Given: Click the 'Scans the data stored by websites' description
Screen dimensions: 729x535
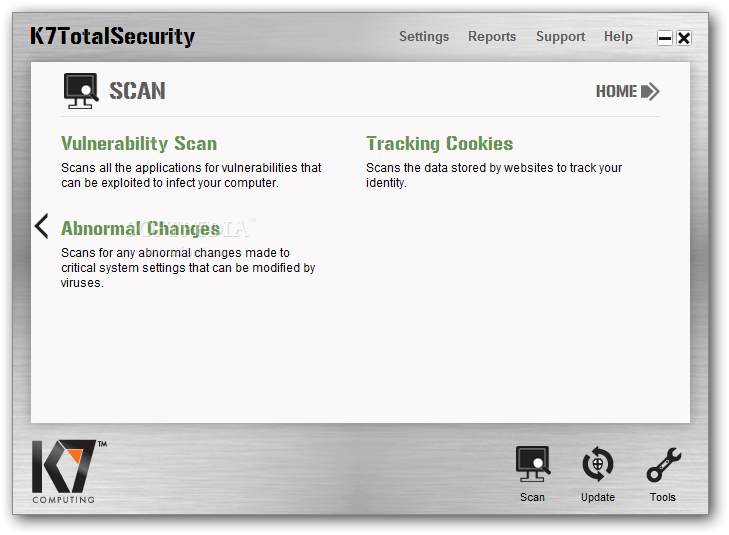Looking at the screenshot, I should point(494,175).
